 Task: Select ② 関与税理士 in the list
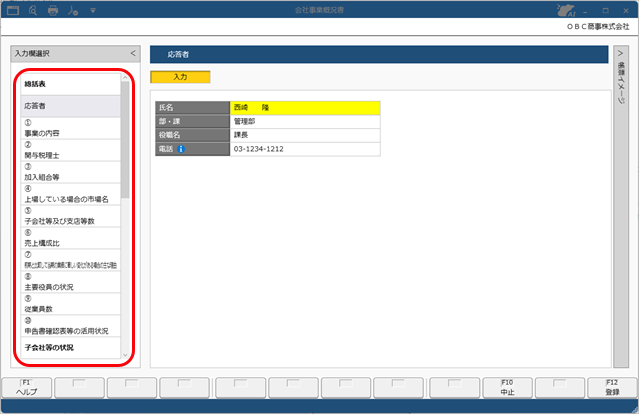71,150
